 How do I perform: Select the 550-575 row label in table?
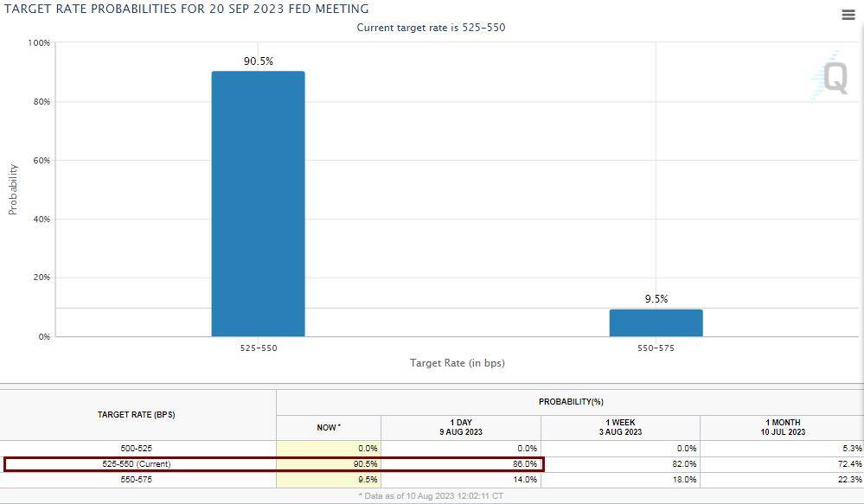coord(137,480)
